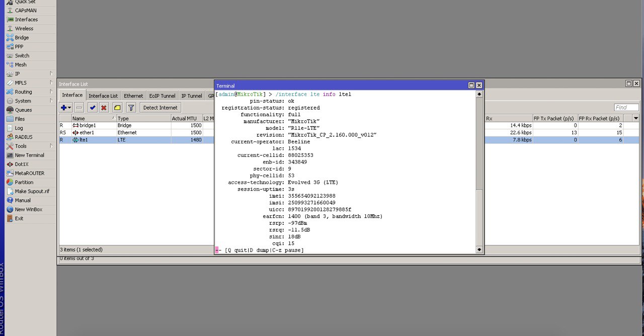
Task: Open the Queues section
Action: pyautogui.click(x=23, y=110)
